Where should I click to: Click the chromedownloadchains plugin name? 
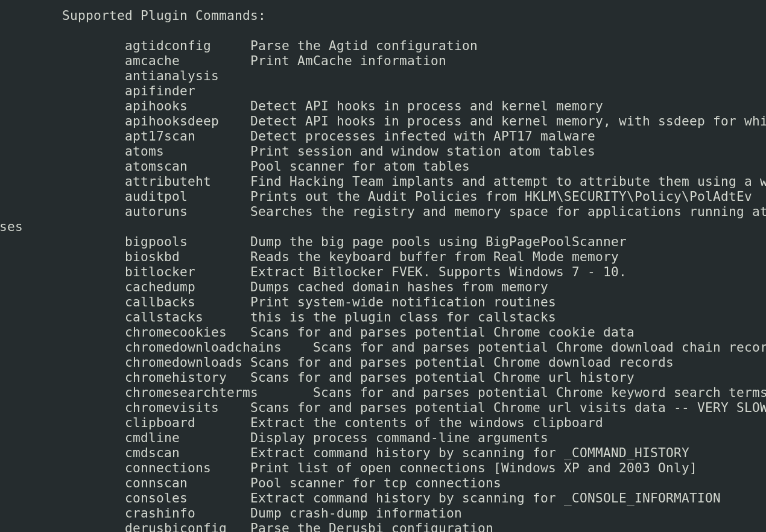point(203,347)
